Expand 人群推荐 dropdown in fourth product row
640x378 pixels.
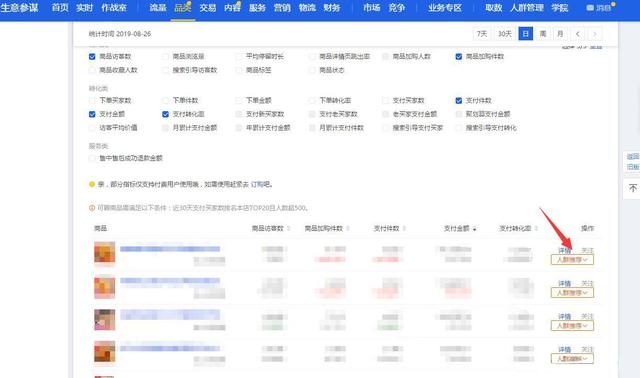tap(572, 359)
